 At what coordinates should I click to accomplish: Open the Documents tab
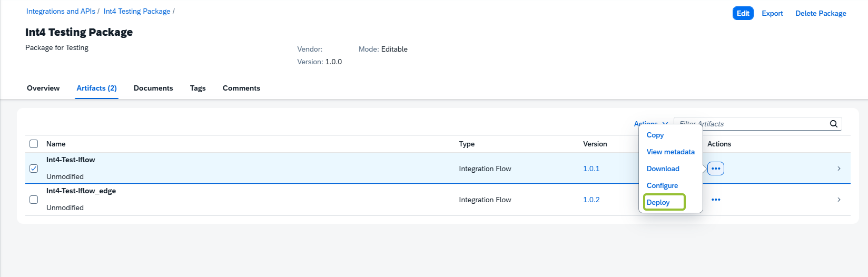coord(153,88)
